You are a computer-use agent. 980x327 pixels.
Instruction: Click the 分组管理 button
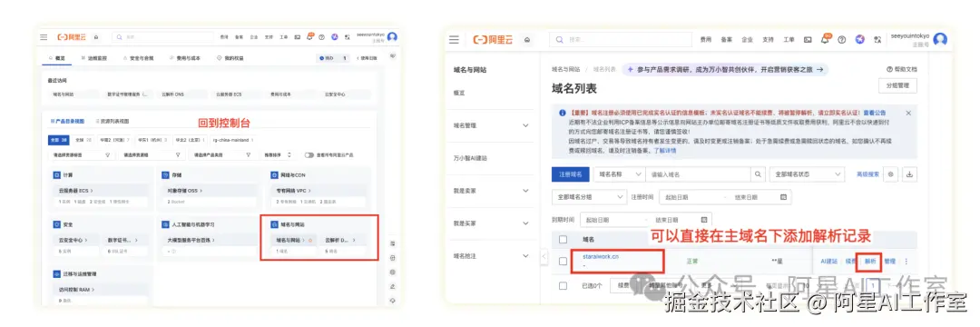(897, 85)
